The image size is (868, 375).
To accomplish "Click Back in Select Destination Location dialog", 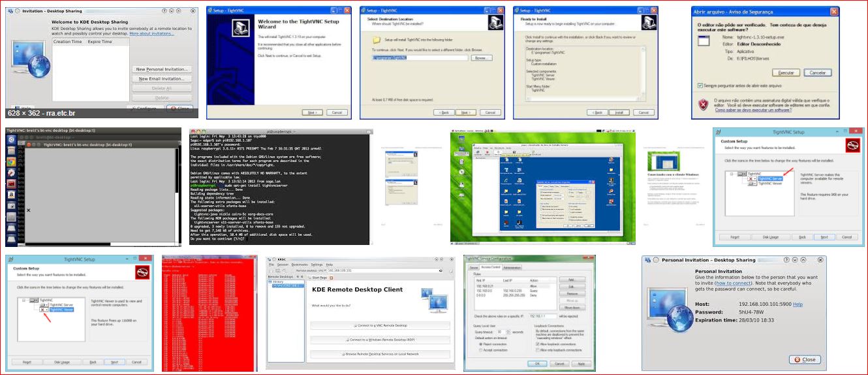I will (443, 112).
